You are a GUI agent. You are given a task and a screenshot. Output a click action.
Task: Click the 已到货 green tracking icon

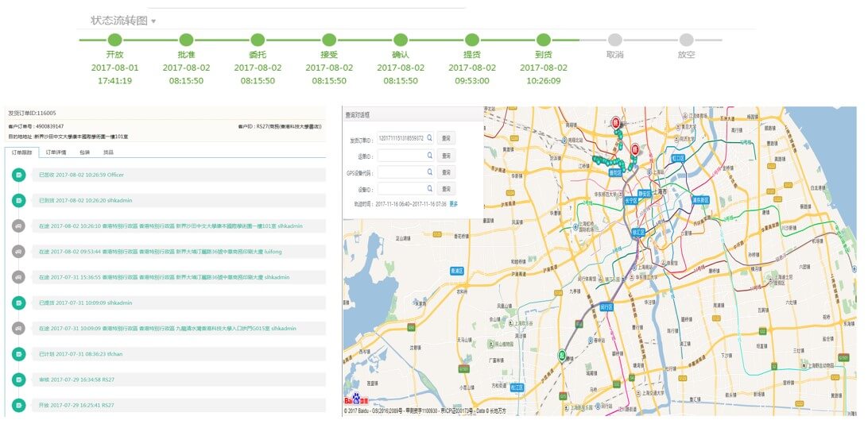18,200
